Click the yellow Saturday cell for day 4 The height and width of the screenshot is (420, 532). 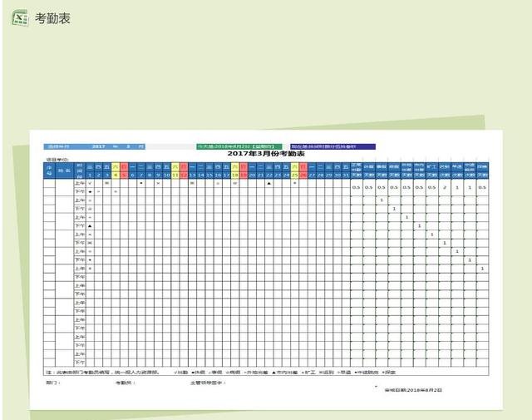116,175
